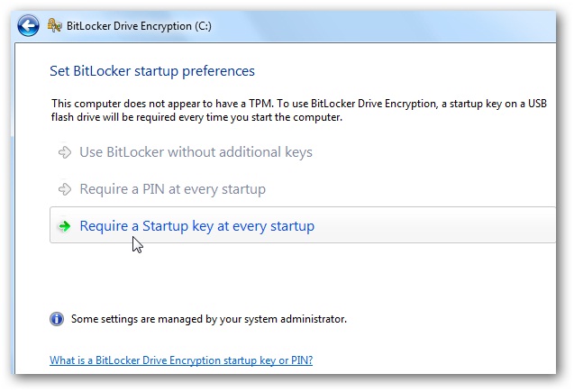The width and height of the screenshot is (574, 392).
Task: Click the BitLocker Drive Encryption (C:) title text
Action: pos(139,26)
